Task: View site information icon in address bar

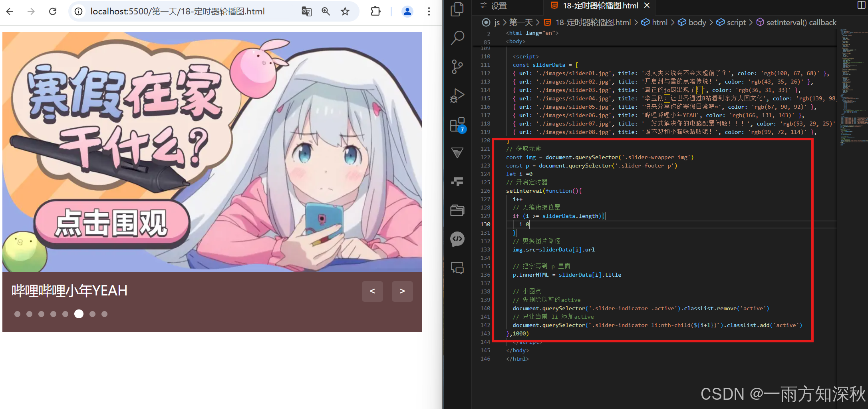Action: [79, 12]
